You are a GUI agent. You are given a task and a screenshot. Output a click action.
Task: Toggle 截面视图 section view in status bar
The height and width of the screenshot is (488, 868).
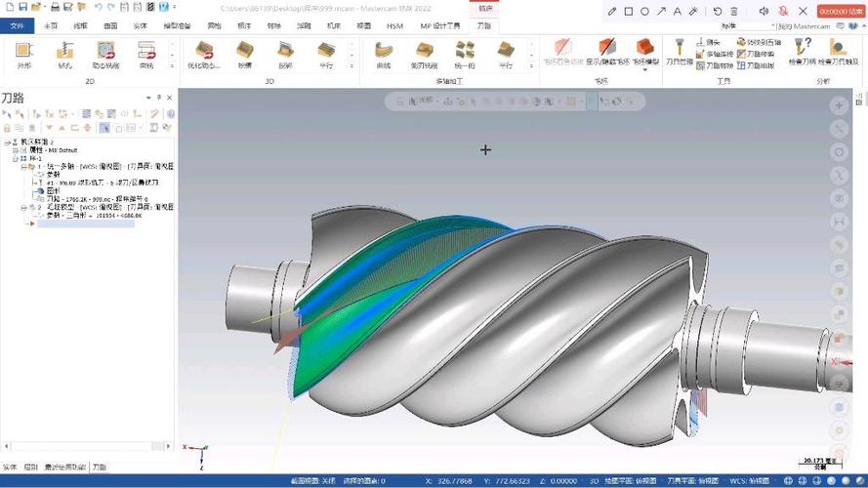[x=312, y=481]
